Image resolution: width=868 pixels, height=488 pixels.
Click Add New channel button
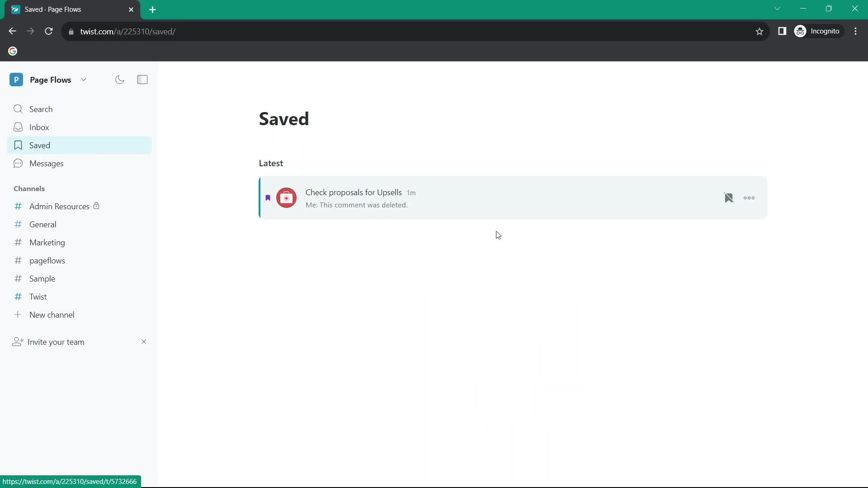[51, 314]
